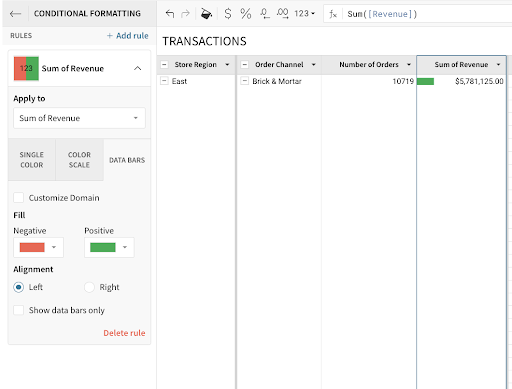Image resolution: width=512 pixels, height=389 pixels.
Task: Decrease decimal places icon
Action: pos(265,14)
